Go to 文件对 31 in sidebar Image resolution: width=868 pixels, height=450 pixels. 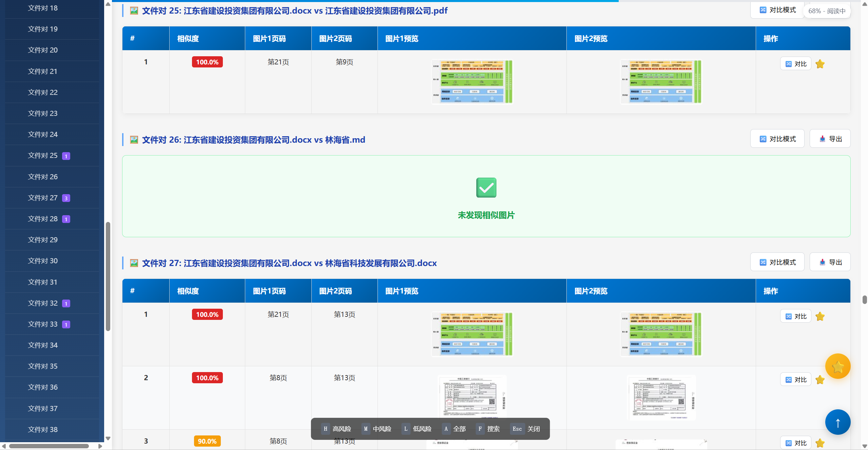52,282
